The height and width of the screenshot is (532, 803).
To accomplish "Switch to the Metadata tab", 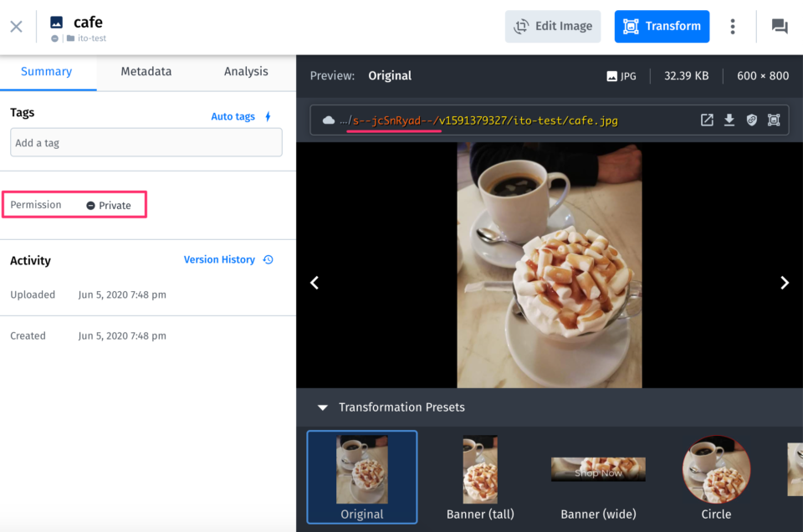I will (146, 71).
